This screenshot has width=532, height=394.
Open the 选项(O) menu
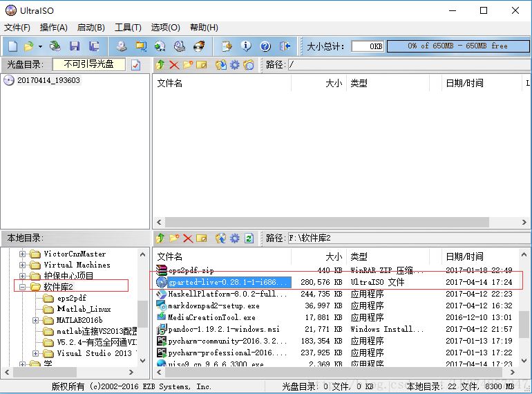click(165, 27)
